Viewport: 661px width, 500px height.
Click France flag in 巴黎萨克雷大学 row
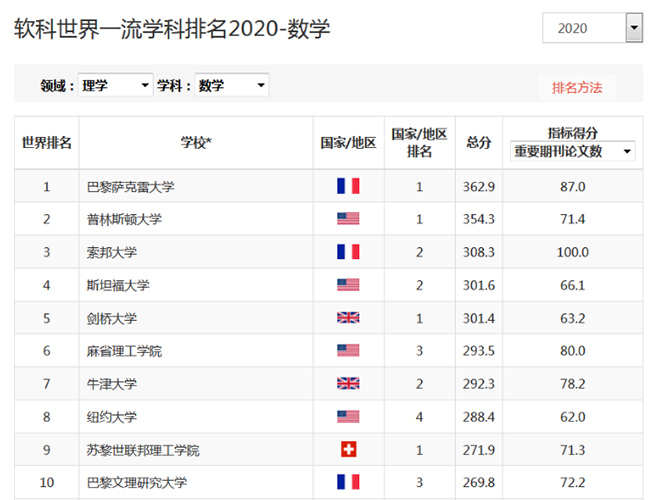click(348, 186)
